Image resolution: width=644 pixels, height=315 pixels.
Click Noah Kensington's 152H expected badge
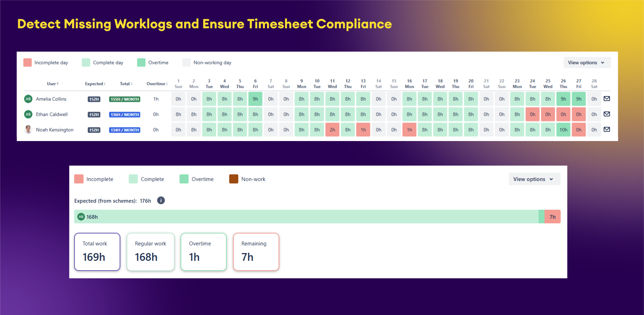94,129
